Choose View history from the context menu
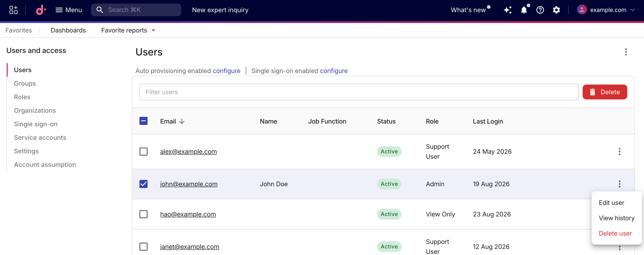The image size is (644, 255). pyautogui.click(x=616, y=218)
